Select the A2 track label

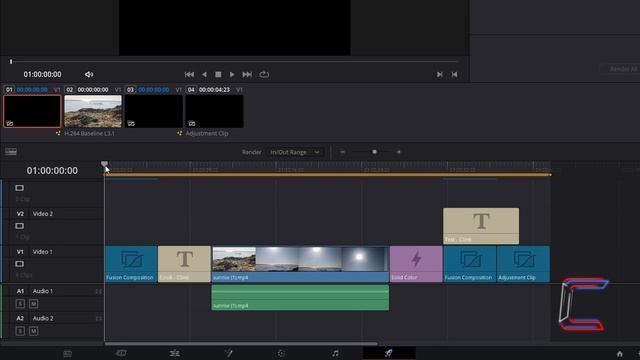click(20, 318)
